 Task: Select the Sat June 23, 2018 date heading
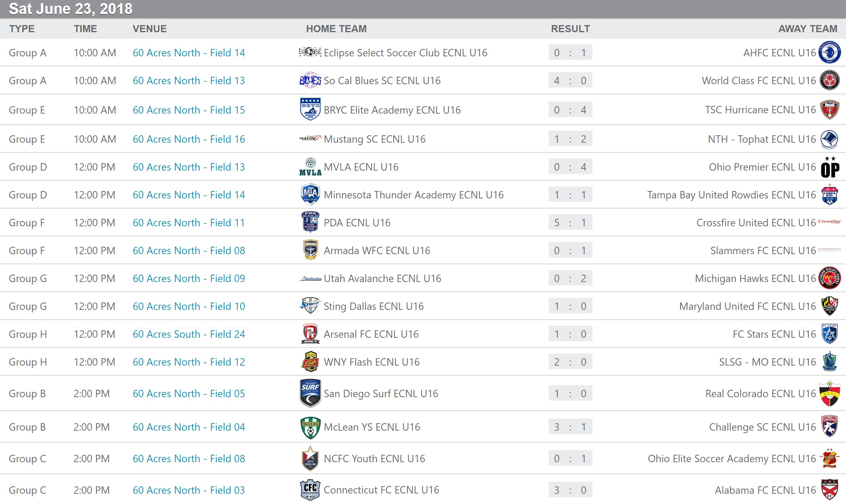[71, 9]
